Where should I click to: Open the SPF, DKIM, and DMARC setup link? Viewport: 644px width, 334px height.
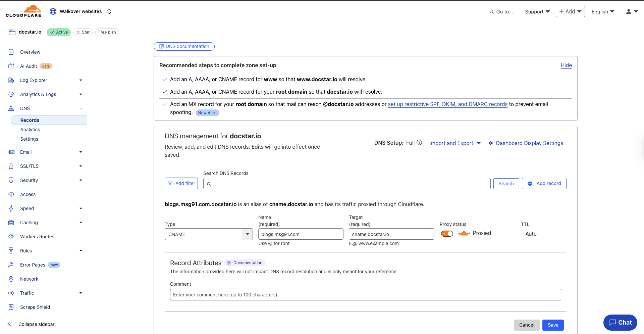[x=447, y=104]
